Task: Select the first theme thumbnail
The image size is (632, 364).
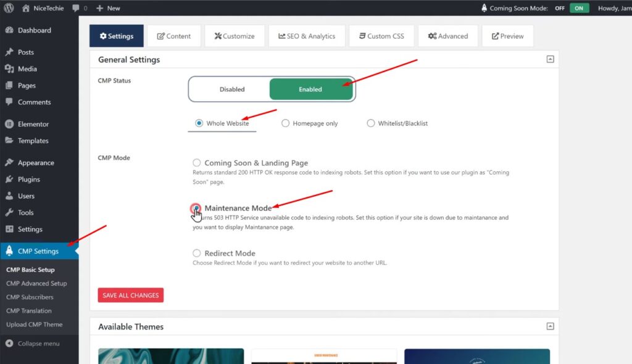Action: [170, 357]
